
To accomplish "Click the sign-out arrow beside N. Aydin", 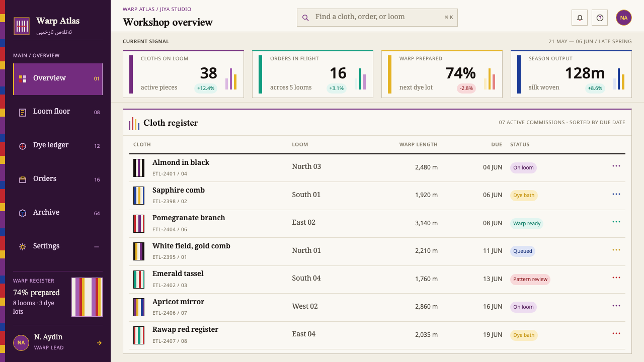I will pyautogui.click(x=99, y=343).
